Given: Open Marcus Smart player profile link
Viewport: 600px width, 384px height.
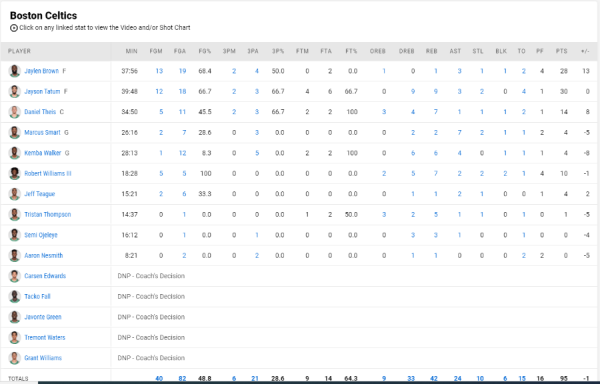Looking at the screenshot, I should pos(42,133).
